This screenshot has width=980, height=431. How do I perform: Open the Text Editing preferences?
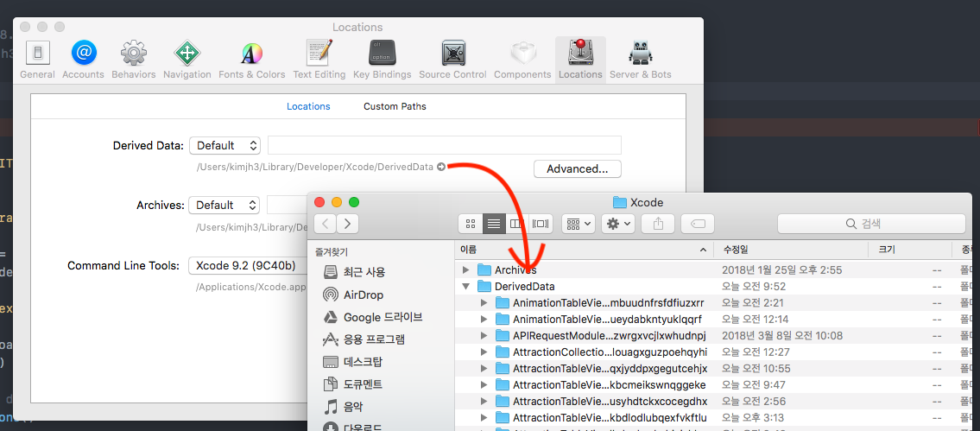pos(319,59)
